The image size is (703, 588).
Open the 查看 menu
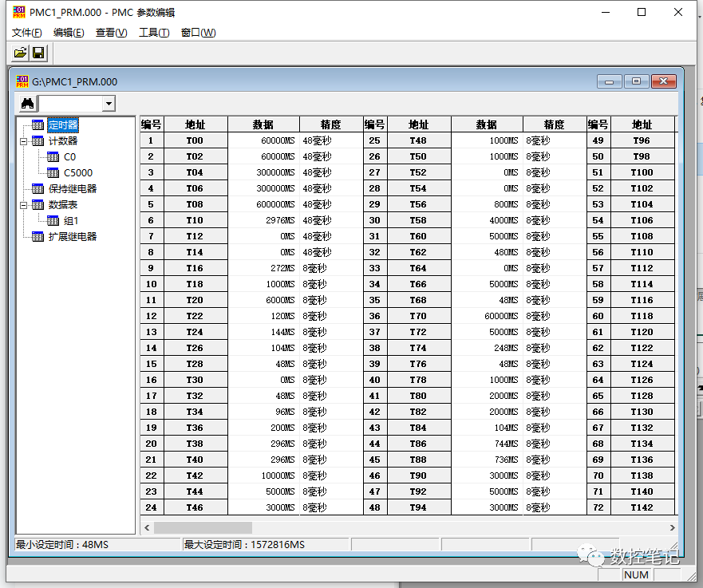pos(111,33)
